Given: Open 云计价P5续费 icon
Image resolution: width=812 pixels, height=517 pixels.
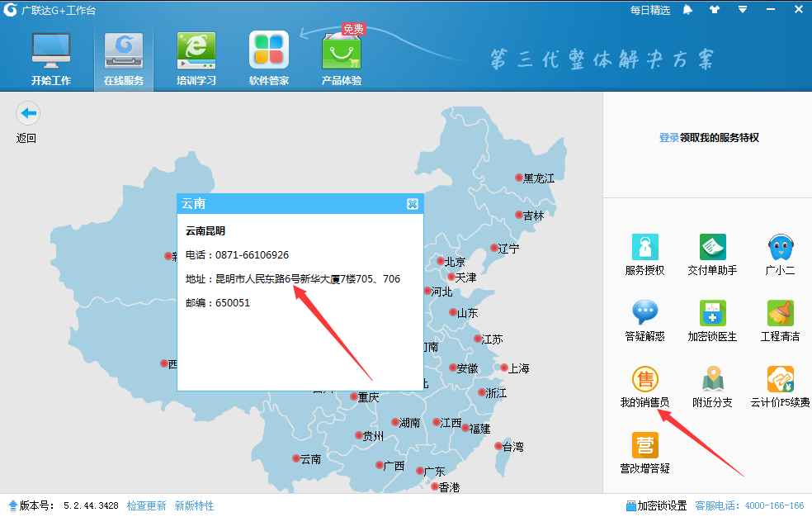Looking at the screenshot, I should (781, 379).
